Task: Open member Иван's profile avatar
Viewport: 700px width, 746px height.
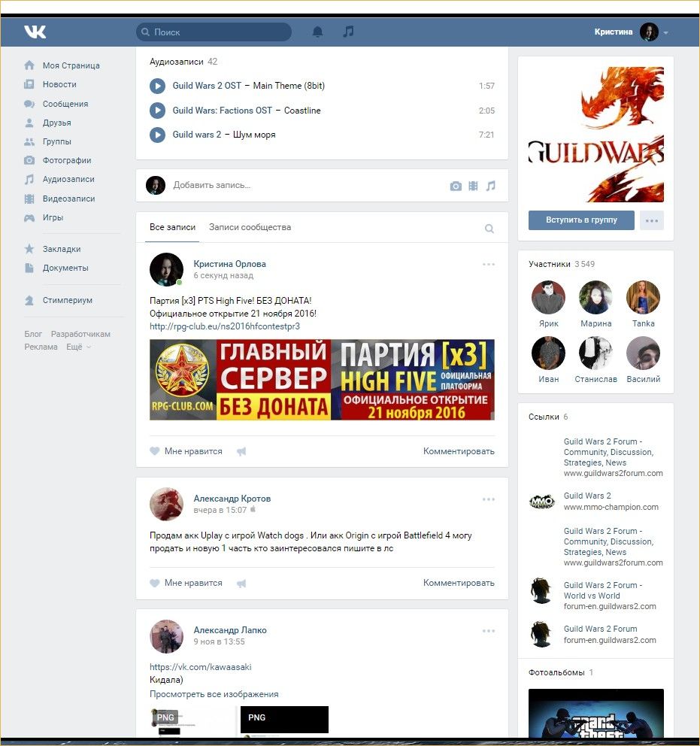Action: tap(548, 353)
